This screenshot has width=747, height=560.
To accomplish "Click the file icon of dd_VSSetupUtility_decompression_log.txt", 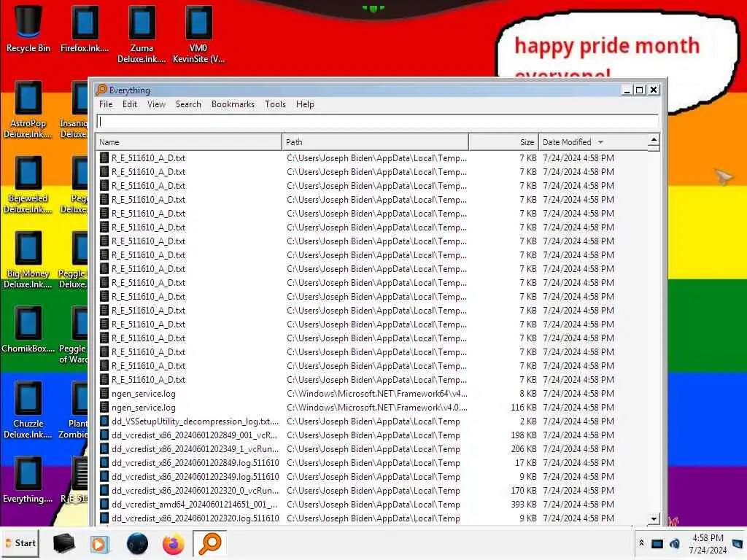I will (104, 421).
